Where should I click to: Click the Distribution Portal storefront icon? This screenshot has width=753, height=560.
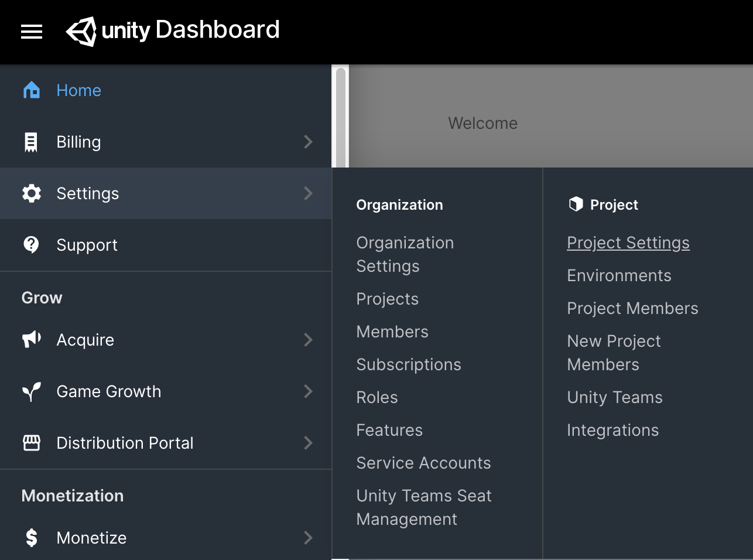point(32,443)
